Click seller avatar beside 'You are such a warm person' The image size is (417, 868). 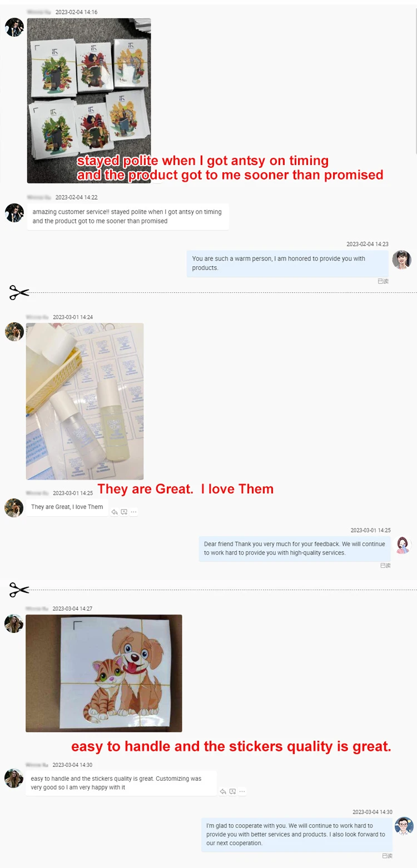pos(401,260)
